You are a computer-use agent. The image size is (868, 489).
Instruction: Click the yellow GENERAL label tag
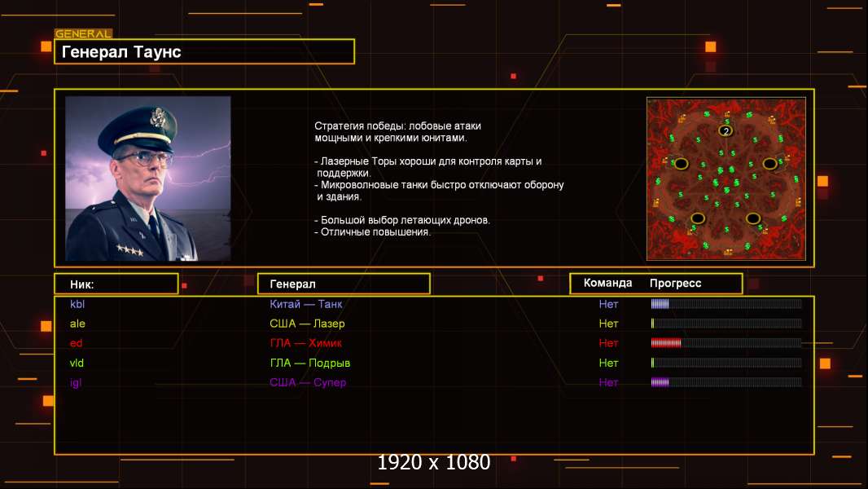click(83, 34)
